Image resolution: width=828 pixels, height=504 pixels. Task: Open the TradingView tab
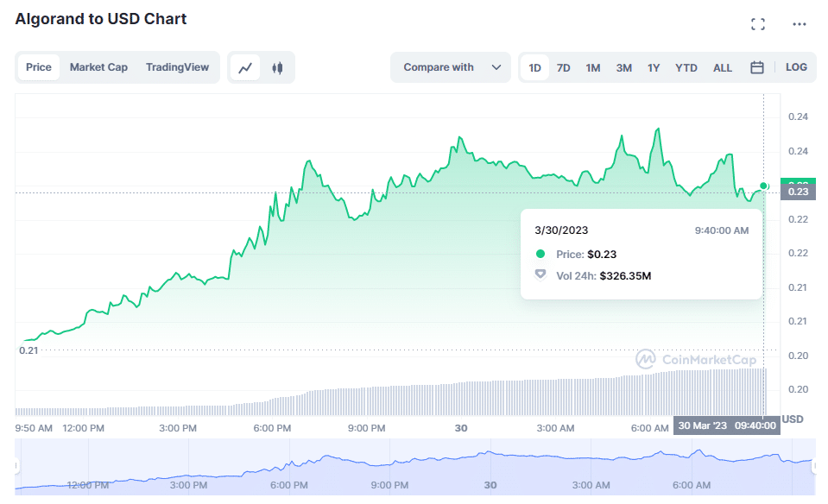[177, 67]
